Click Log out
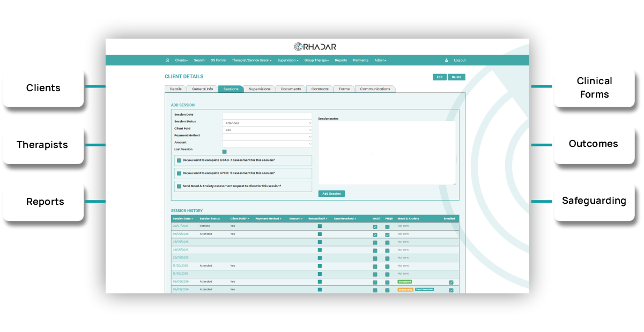This screenshot has height=332, width=644. click(460, 60)
